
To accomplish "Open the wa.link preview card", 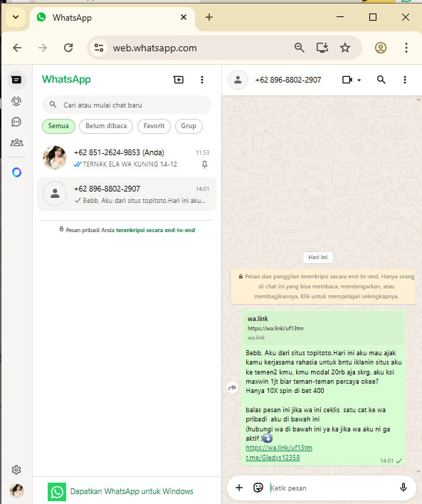I will 324,328.
